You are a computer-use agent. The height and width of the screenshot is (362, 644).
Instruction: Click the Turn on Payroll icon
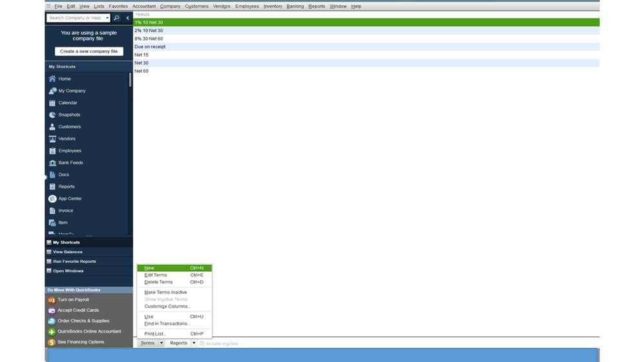tap(52, 300)
